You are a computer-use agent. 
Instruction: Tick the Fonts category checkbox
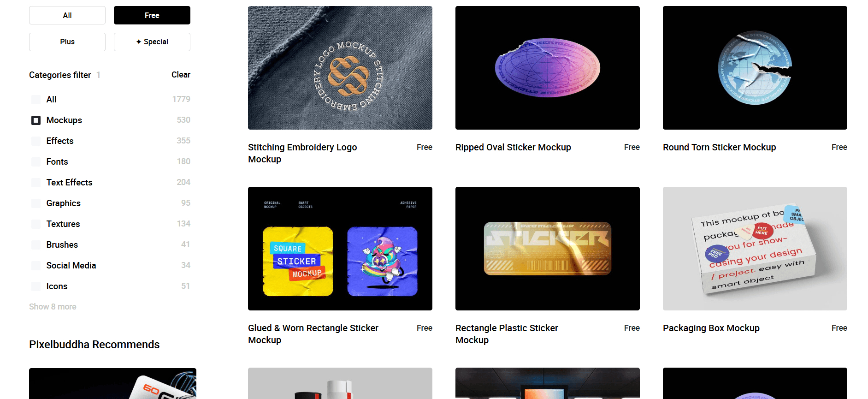tap(36, 161)
